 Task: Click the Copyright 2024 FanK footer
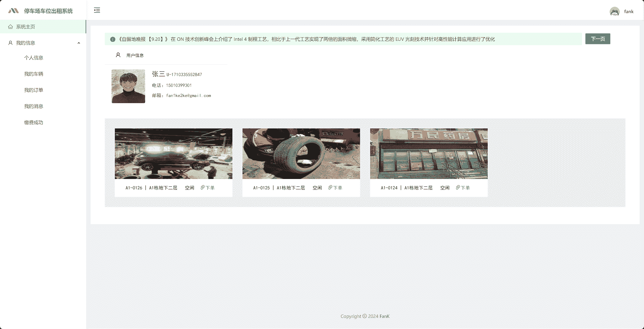point(365,316)
